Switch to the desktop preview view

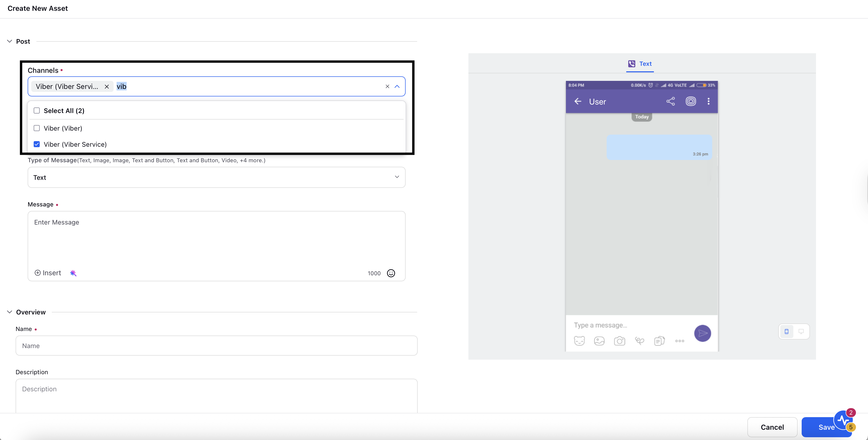801,332
